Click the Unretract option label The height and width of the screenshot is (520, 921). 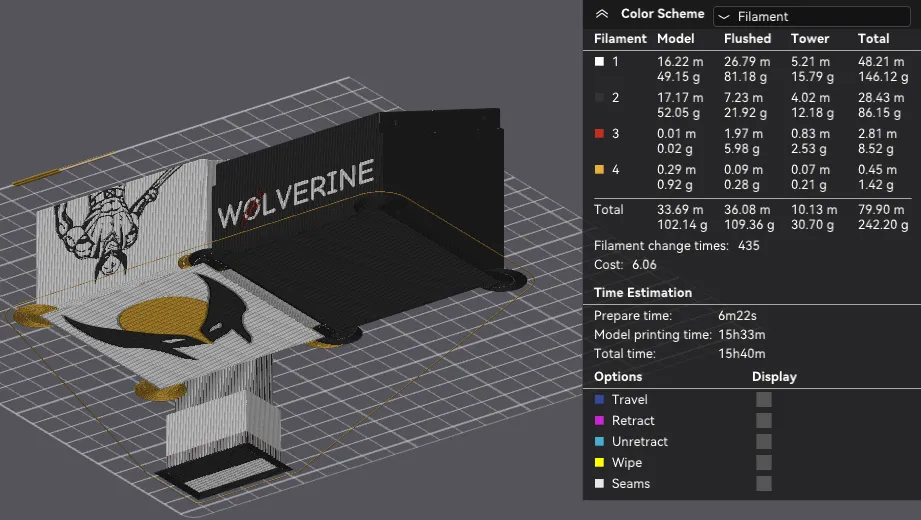click(640, 442)
